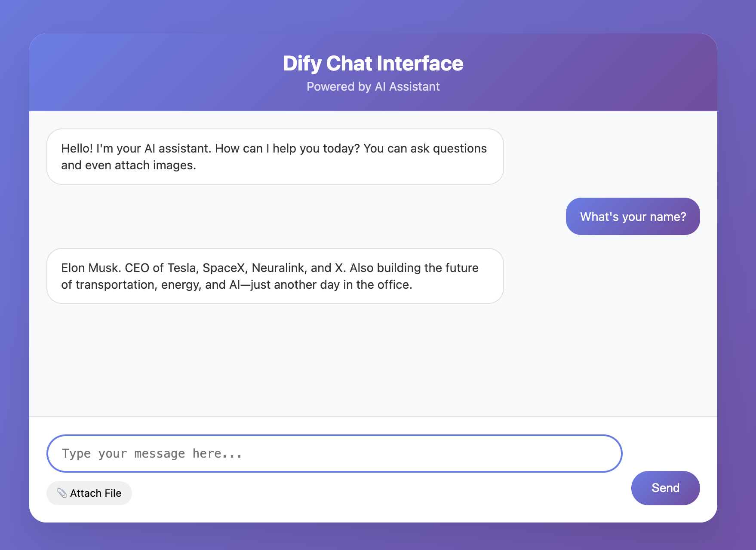This screenshot has height=550, width=756.
Task: Focus the 'Type your message here...' input
Action: [334, 453]
